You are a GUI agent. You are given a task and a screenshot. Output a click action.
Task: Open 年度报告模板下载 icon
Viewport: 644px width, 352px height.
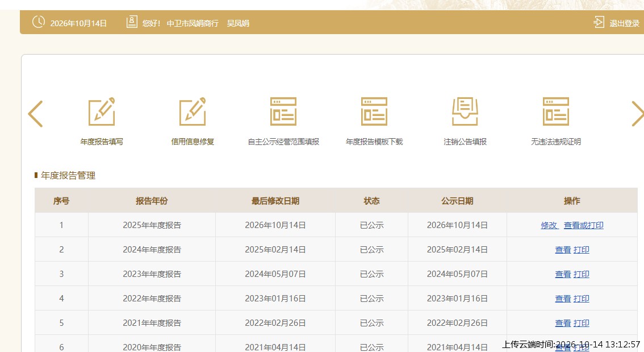point(374,111)
